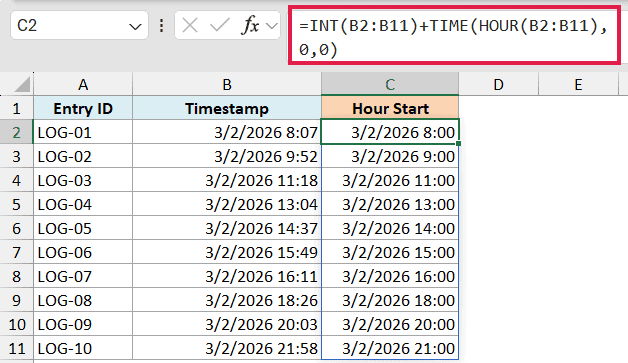Select row 3 header
The height and width of the screenshot is (363, 628).
16,156
